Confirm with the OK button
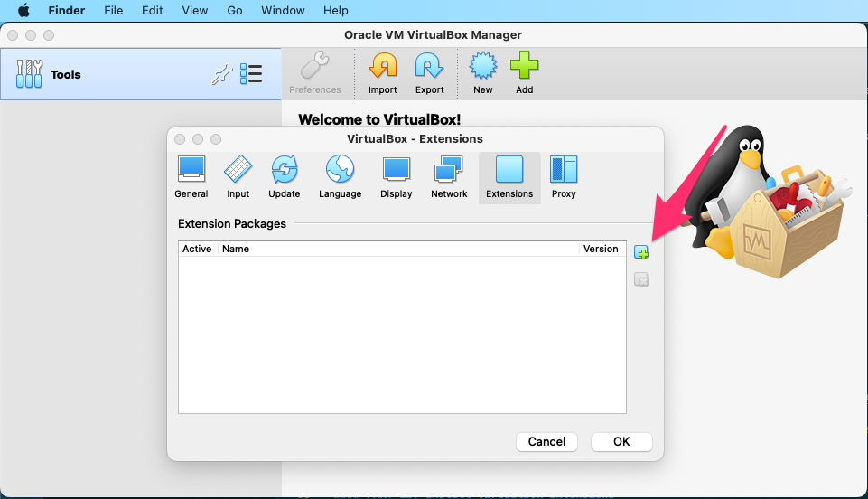This screenshot has height=499, width=868. click(x=621, y=441)
